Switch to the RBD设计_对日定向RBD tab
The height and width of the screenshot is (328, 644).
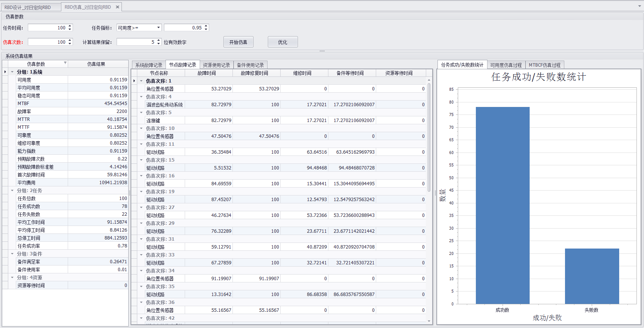pos(28,7)
